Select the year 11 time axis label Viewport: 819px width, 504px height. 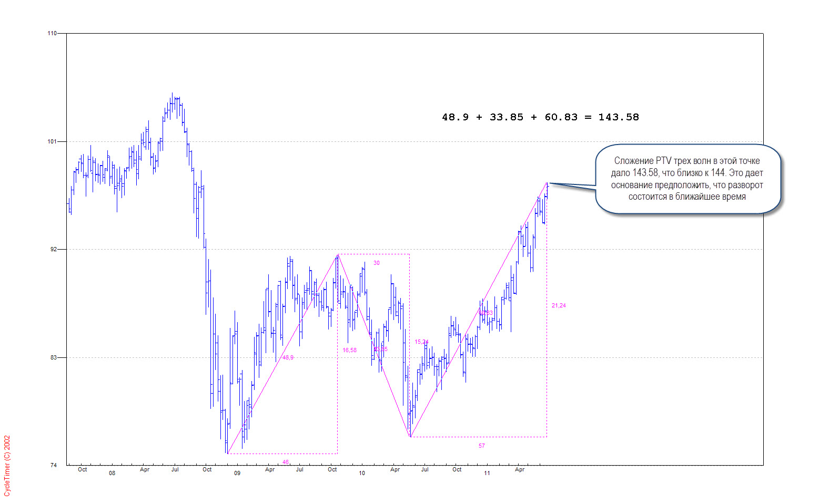[487, 473]
